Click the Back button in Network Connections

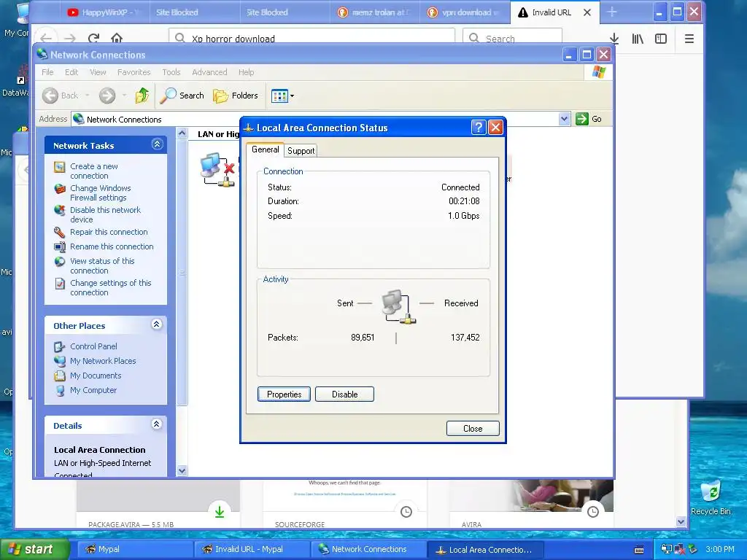click(x=61, y=96)
